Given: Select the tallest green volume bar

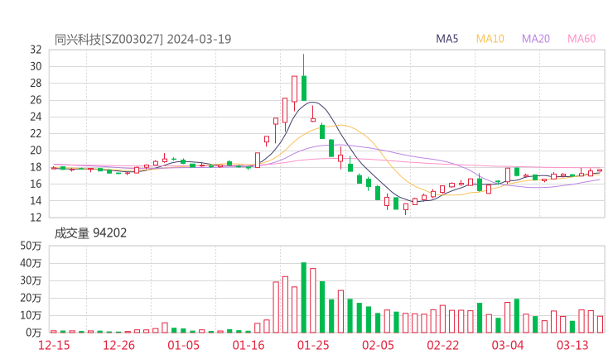Looking at the screenshot, I should pyautogui.click(x=304, y=298).
